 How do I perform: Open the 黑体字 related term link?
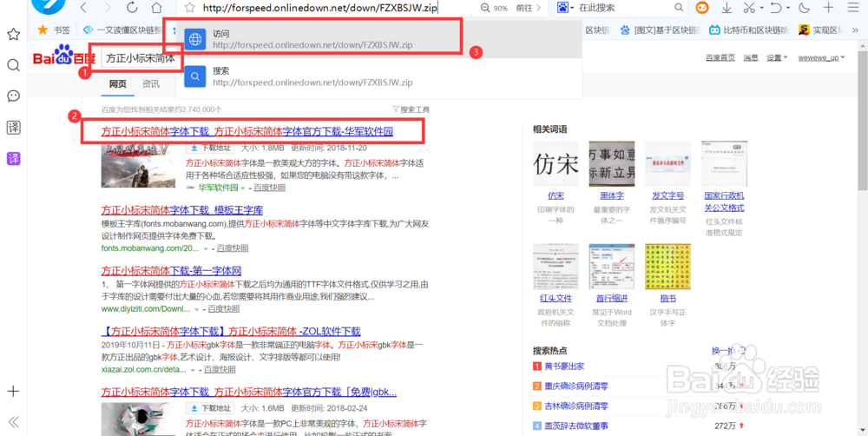tap(612, 196)
